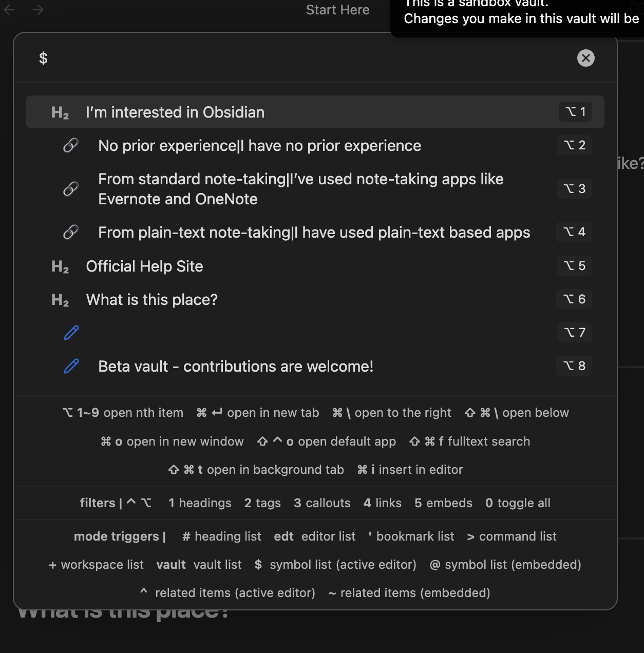Image resolution: width=644 pixels, height=653 pixels.
Task: Click the link icon for No prior experience
Action: (x=71, y=146)
